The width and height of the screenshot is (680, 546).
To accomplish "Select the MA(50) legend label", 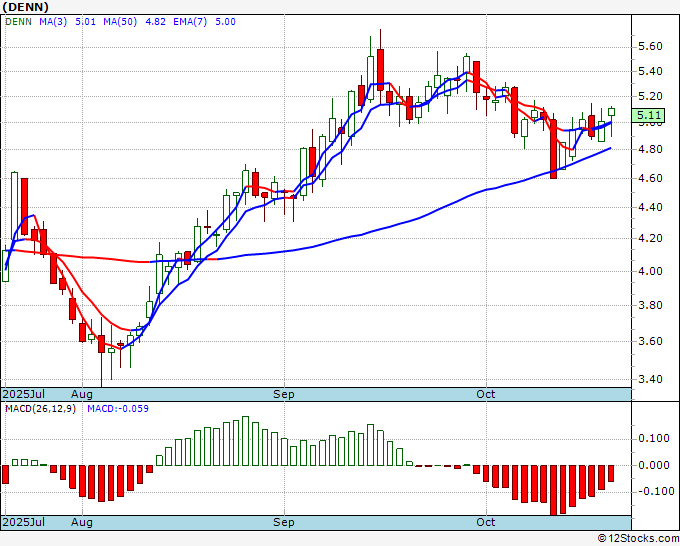I will pyautogui.click(x=120, y=22).
